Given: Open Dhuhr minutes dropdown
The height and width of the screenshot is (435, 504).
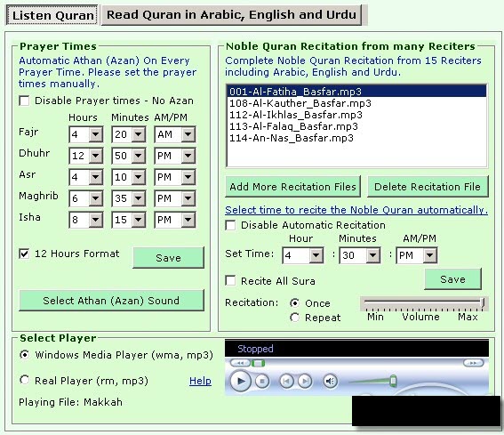Looking at the screenshot, I should point(138,156).
